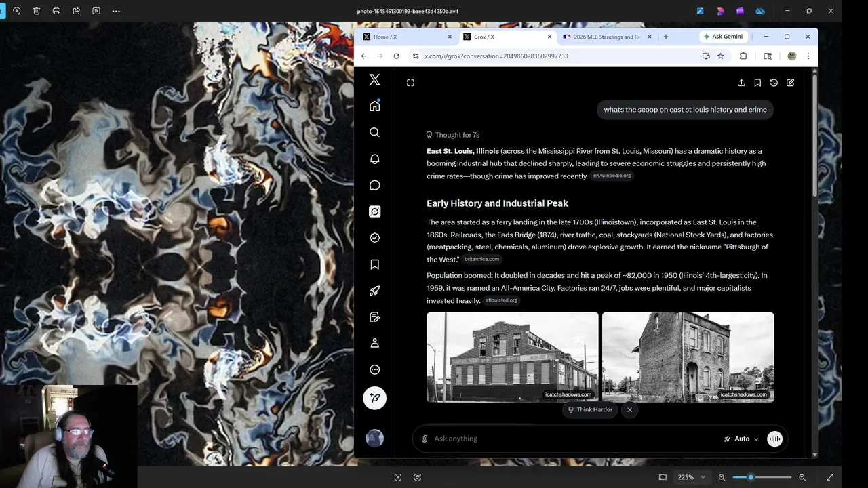The height and width of the screenshot is (488, 868).
Task: Enter fullscreen in Photos app
Action: [829, 477]
